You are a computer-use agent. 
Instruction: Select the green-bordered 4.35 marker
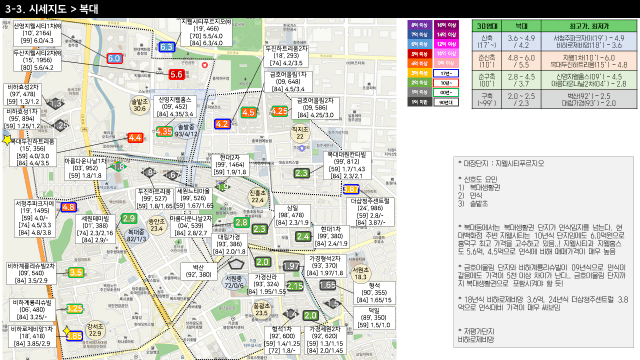pyautogui.click(x=164, y=131)
